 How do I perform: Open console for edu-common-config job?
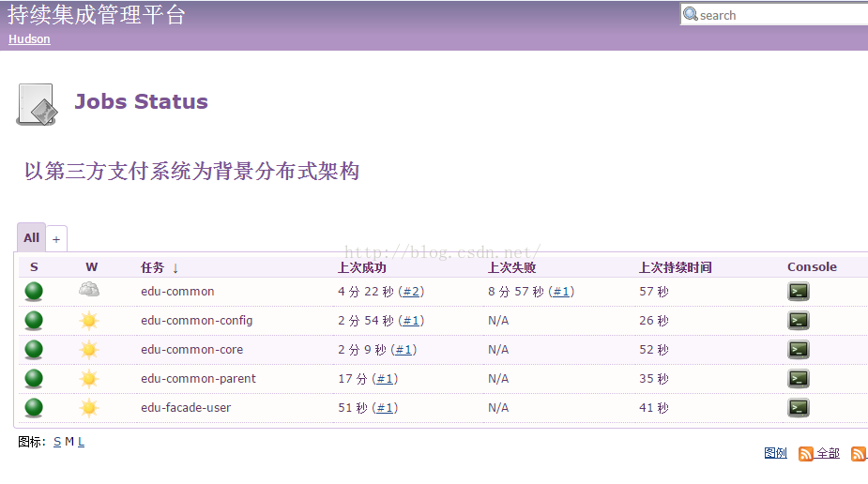coord(799,320)
